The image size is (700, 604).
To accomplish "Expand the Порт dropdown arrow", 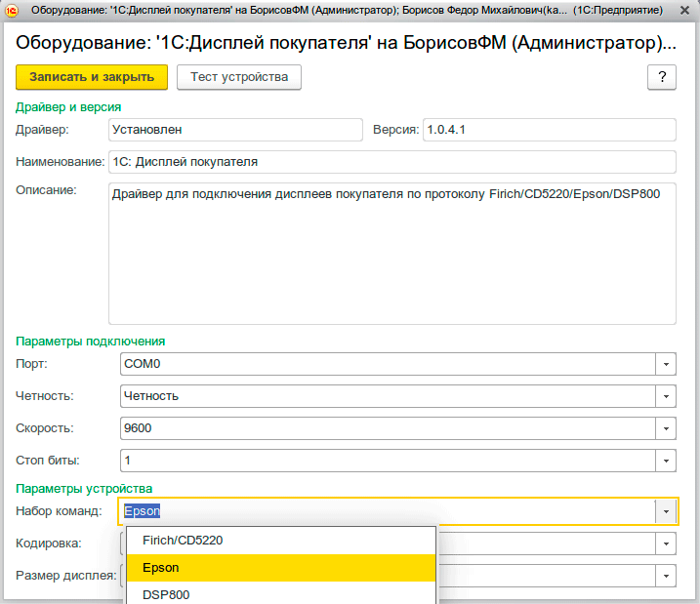I will [666, 364].
